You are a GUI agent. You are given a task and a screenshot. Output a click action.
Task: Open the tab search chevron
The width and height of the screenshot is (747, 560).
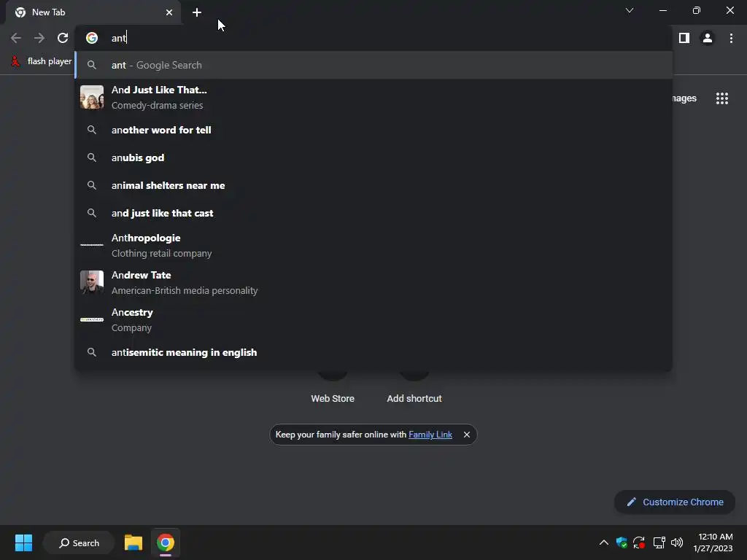630,10
